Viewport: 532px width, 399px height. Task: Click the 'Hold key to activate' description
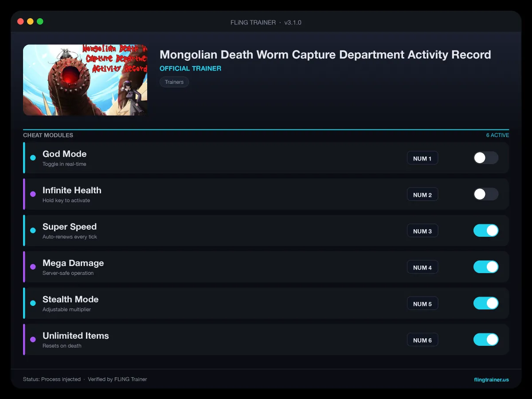coord(66,200)
